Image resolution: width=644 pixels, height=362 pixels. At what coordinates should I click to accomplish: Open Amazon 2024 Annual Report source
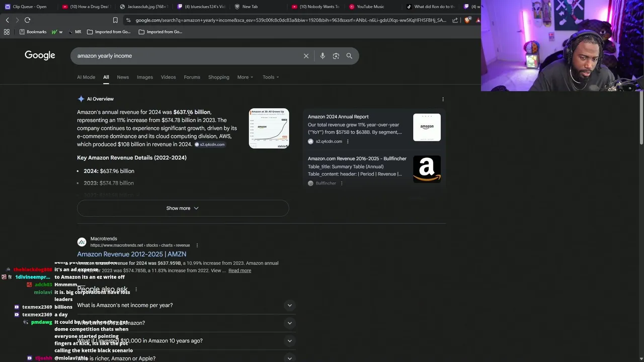point(338,117)
